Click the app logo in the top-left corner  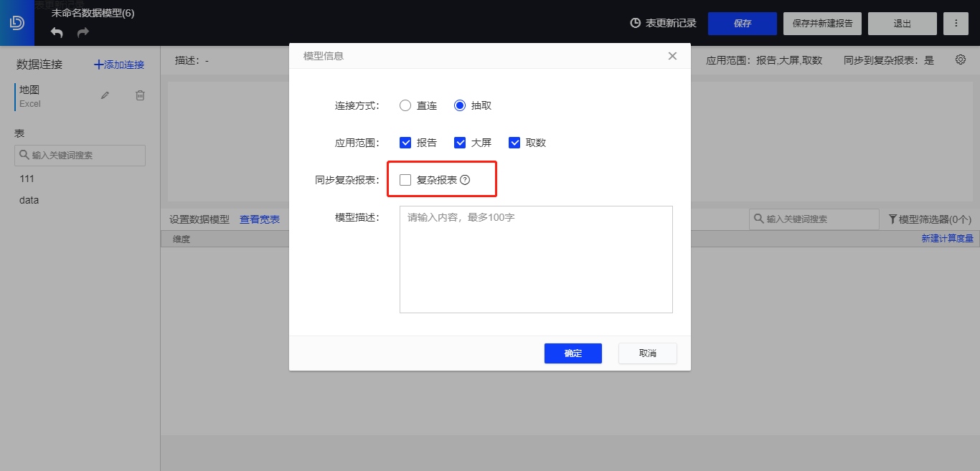click(17, 22)
